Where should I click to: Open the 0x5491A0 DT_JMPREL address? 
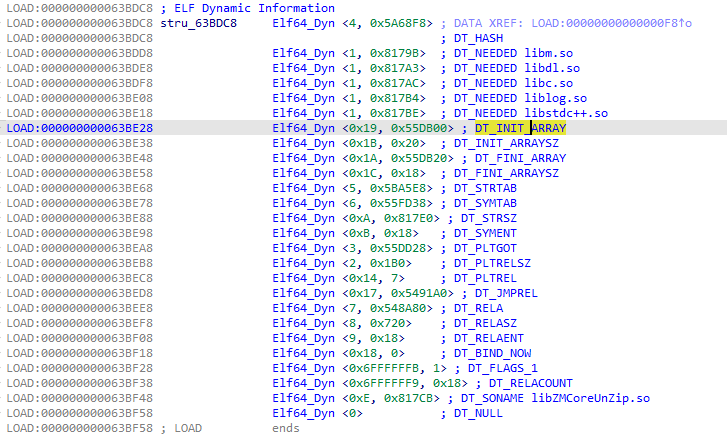click(x=419, y=293)
